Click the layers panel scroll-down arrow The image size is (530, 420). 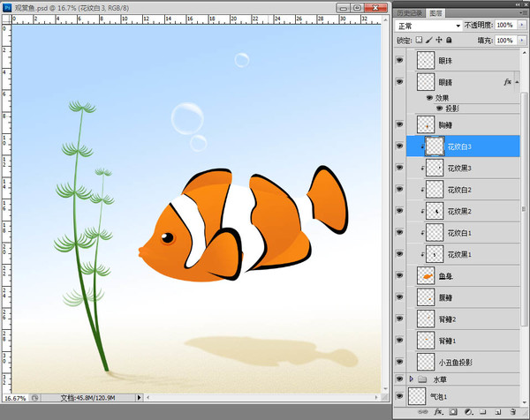pyautogui.click(x=524, y=402)
